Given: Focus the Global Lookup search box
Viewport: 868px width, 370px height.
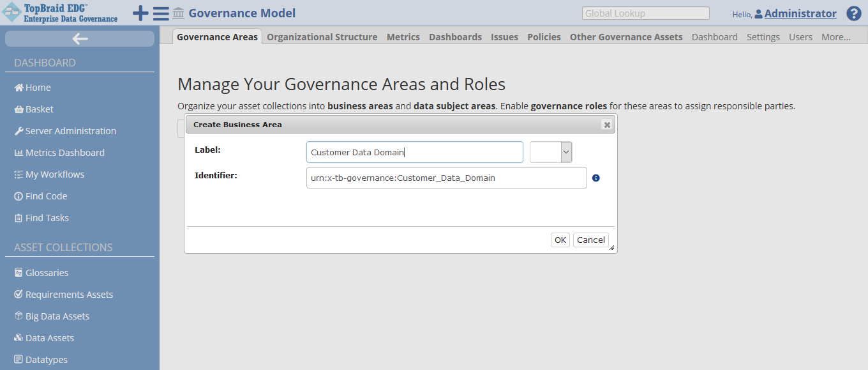Looking at the screenshot, I should point(645,13).
